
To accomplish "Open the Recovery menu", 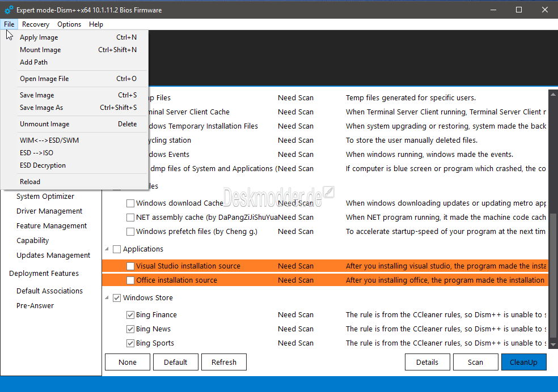I will 36,24.
